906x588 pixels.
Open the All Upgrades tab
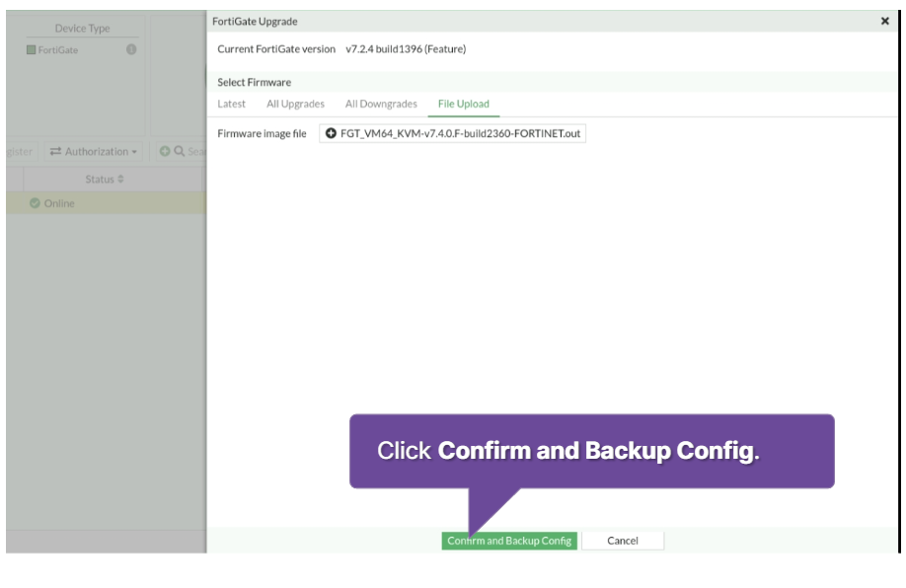[295, 104]
